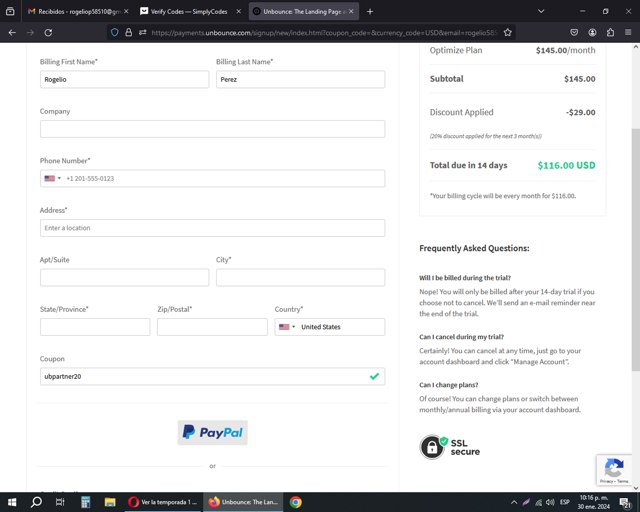Edit the Billing First Name field

(124, 79)
